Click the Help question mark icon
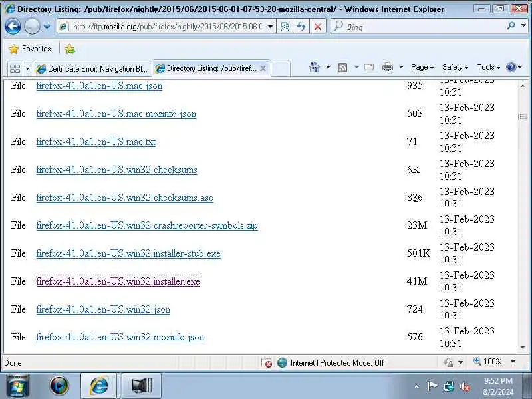 click(x=511, y=67)
